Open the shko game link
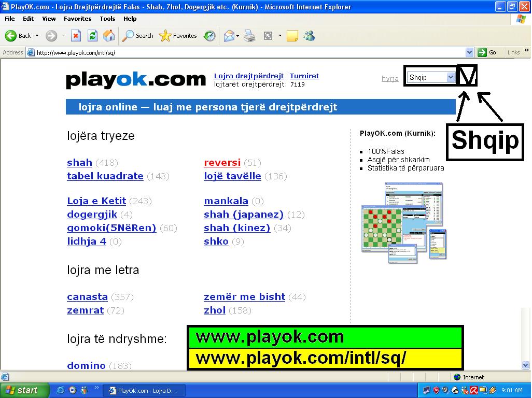 (x=216, y=241)
